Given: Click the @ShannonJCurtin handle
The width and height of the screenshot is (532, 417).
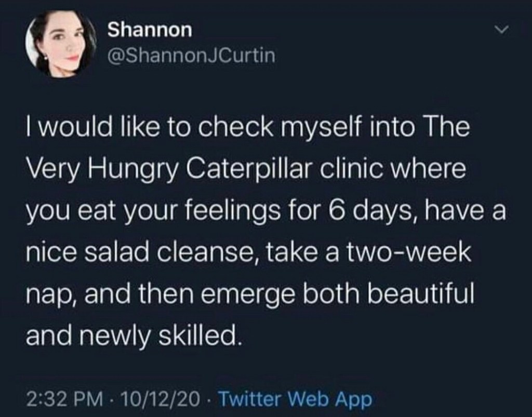Looking at the screenshot, I should click(190, 56).
